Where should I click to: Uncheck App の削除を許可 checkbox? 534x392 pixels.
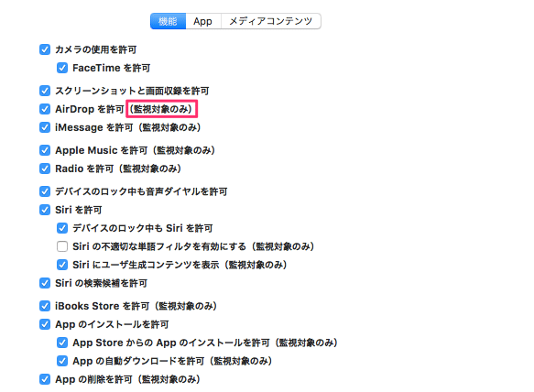click(x=45, y=379)
